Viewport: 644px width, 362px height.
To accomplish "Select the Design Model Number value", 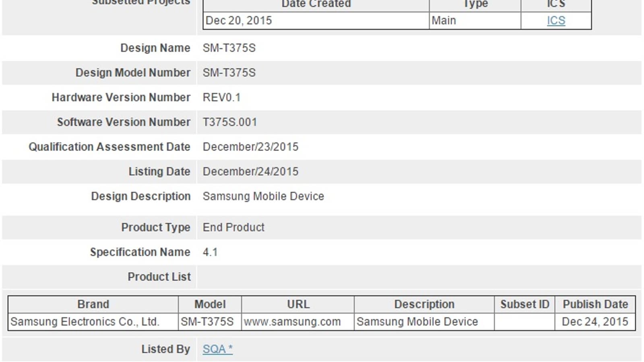I will (x=229, y=73).
